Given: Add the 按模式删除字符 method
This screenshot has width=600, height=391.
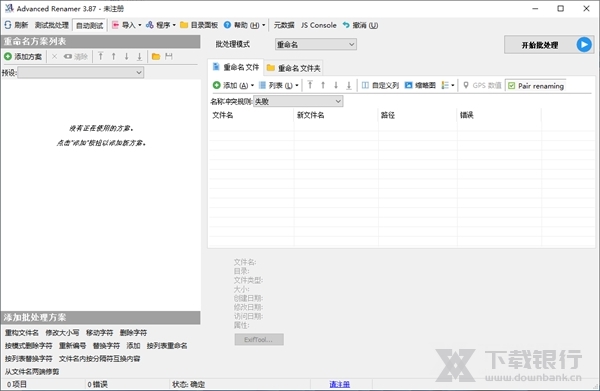Looking at the screenshot, I should click(x=28, y=346).
